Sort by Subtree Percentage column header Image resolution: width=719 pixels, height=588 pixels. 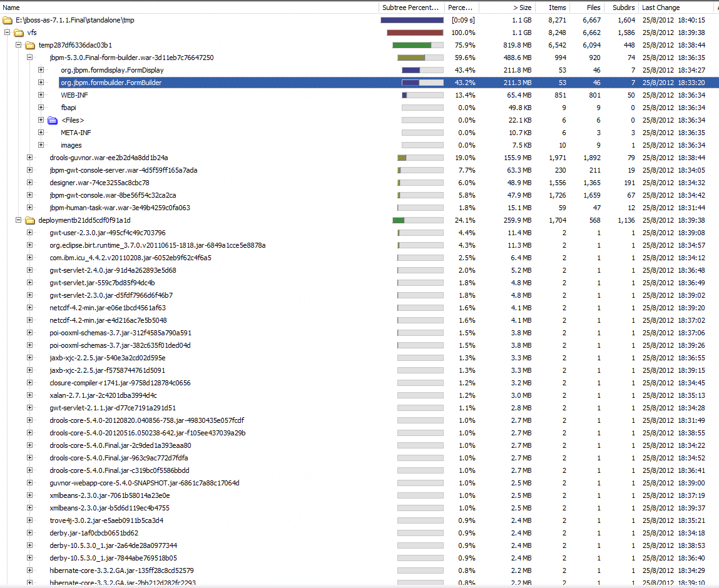(411, 8)
